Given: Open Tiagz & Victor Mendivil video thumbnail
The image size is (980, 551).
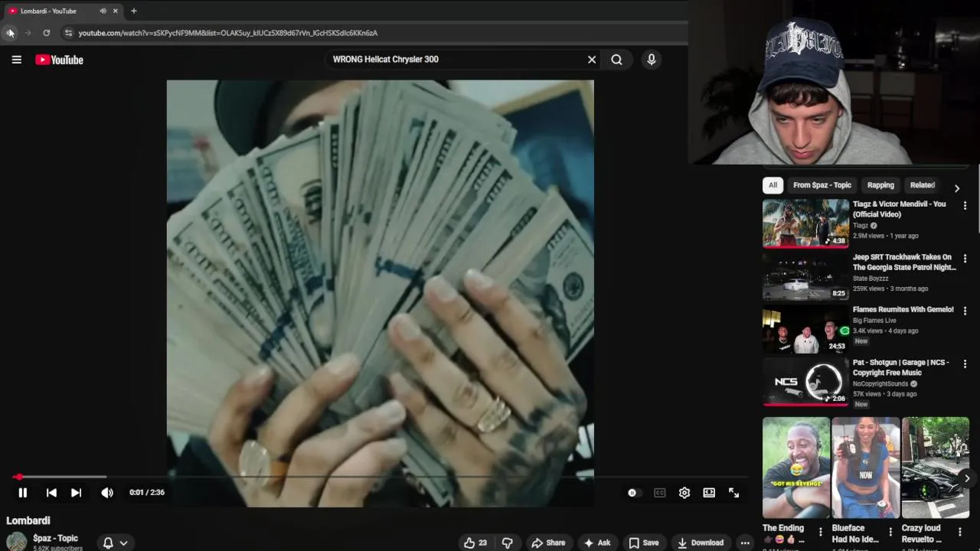Looking at the screenshot, I should [805, 223].
